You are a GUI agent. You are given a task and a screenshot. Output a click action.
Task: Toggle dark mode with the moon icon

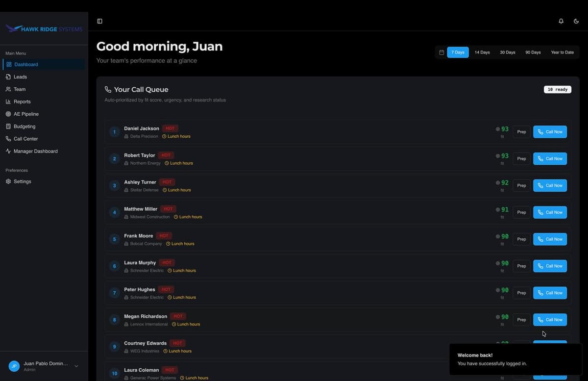point(576,21)
